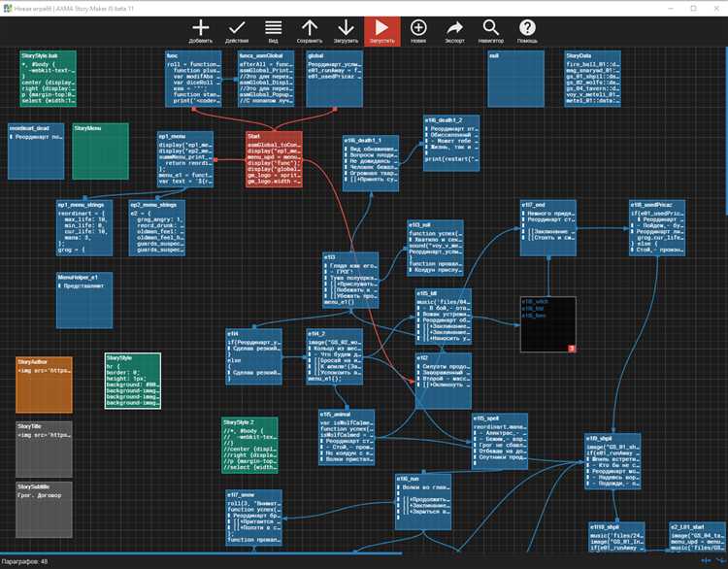Select the highlighted StoryStyle node
The height and width of the screenshot is (569, 728).
coord(133,381)
